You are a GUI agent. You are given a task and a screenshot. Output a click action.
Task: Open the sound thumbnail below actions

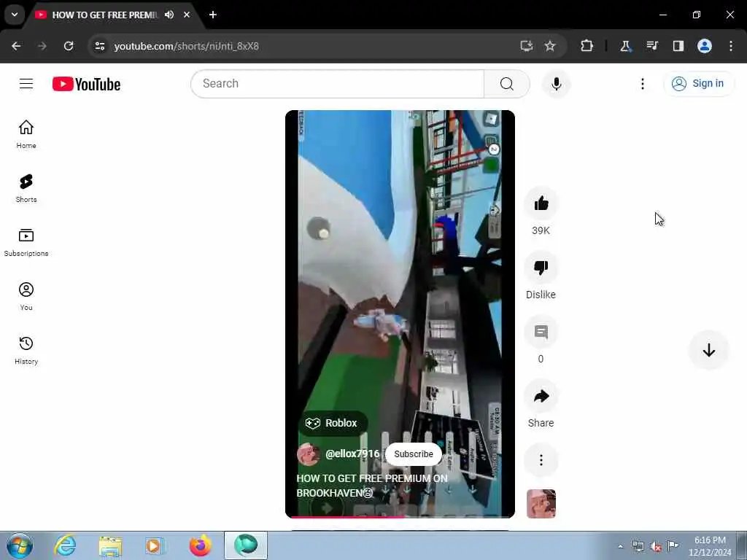click(541, 504)
